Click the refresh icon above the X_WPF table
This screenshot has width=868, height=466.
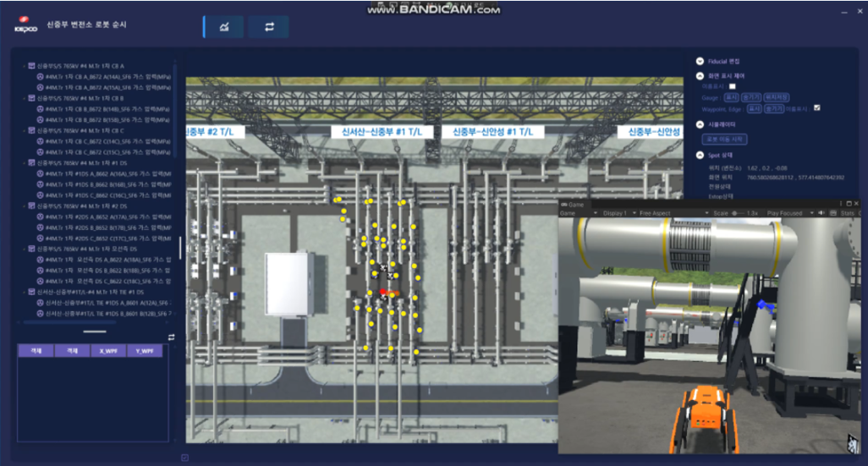coord(172,337)
